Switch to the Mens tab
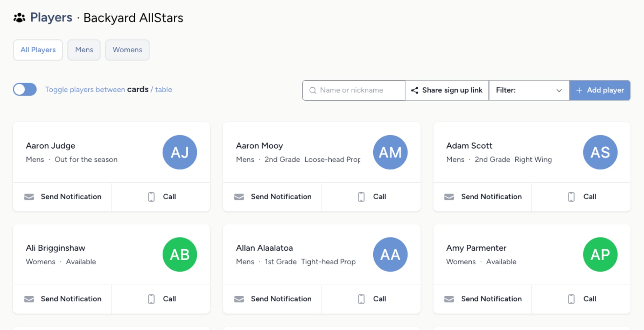This screenshot has height=330, width=644. pos(84,50)
